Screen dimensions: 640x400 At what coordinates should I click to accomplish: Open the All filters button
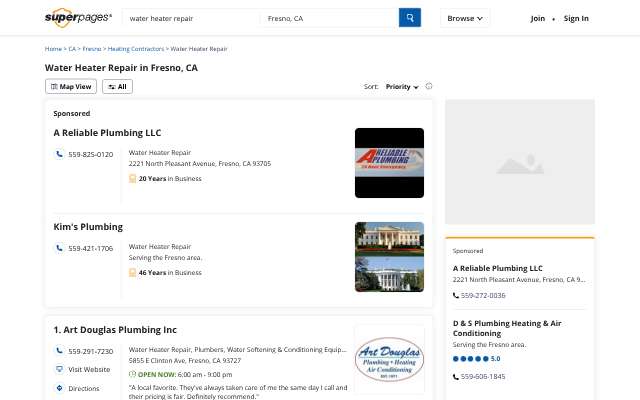118,87
